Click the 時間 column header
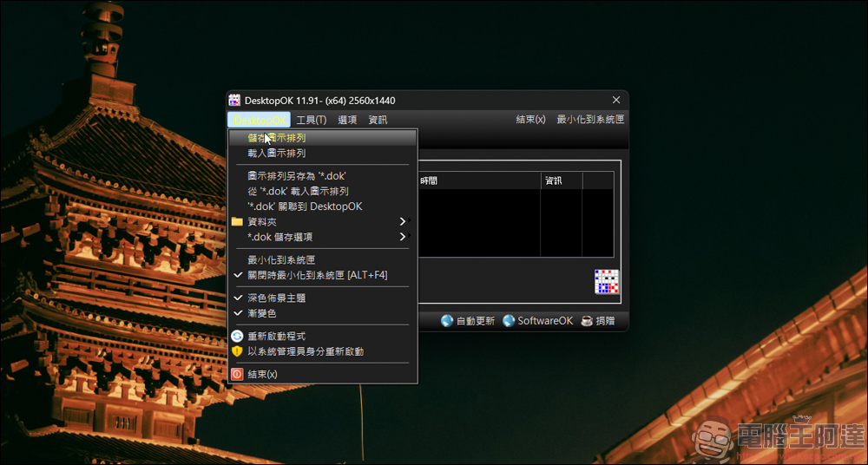 pos(479,180)
